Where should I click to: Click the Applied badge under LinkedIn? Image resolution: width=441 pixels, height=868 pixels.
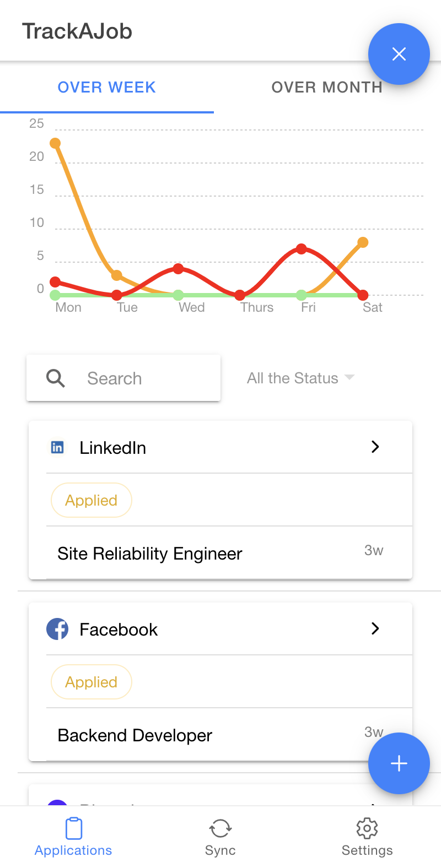pos(92,500)
